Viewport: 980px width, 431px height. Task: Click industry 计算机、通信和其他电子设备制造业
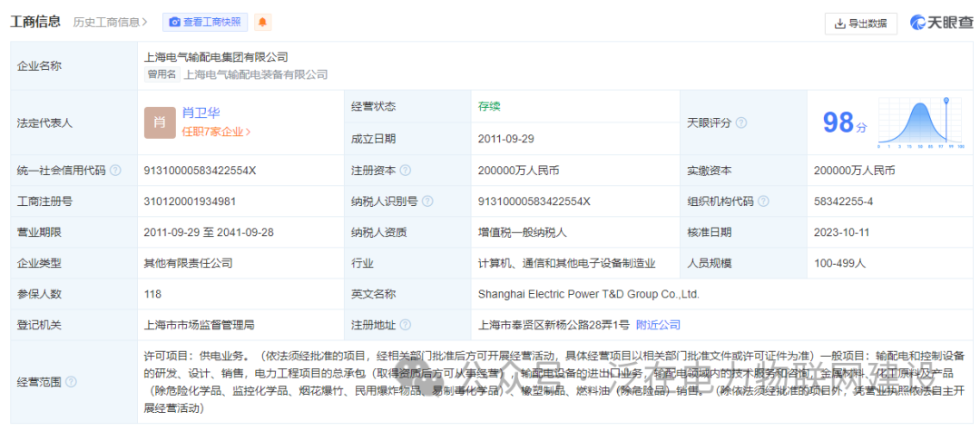567,263
